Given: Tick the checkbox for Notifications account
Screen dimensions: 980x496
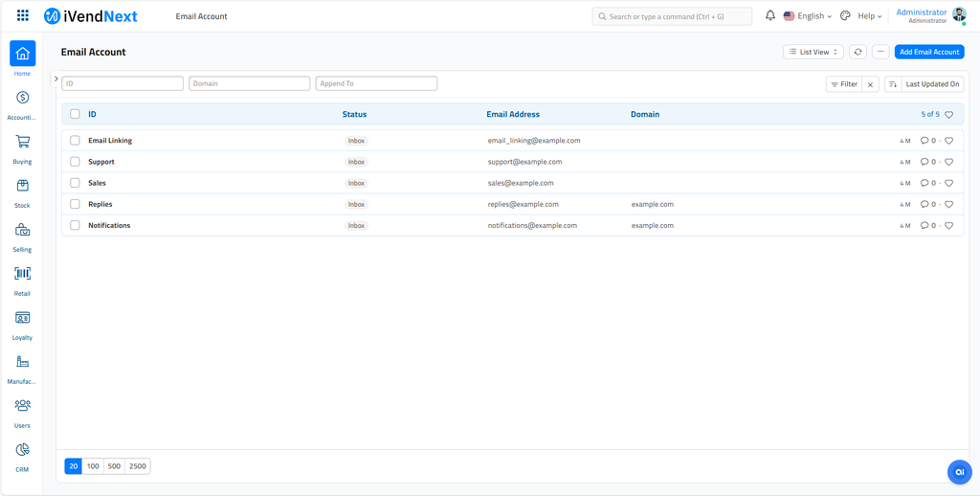Looking at the screenshot, I should 75,226.
